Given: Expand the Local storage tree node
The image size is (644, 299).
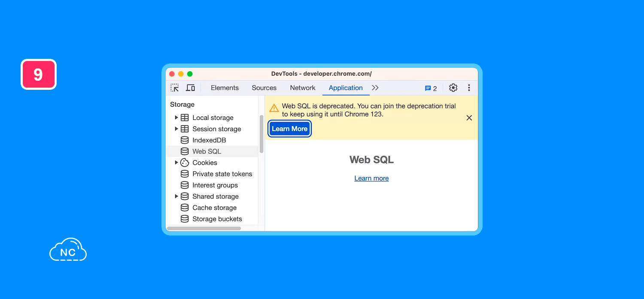Looking at the screenshot, I should point(176,118).
